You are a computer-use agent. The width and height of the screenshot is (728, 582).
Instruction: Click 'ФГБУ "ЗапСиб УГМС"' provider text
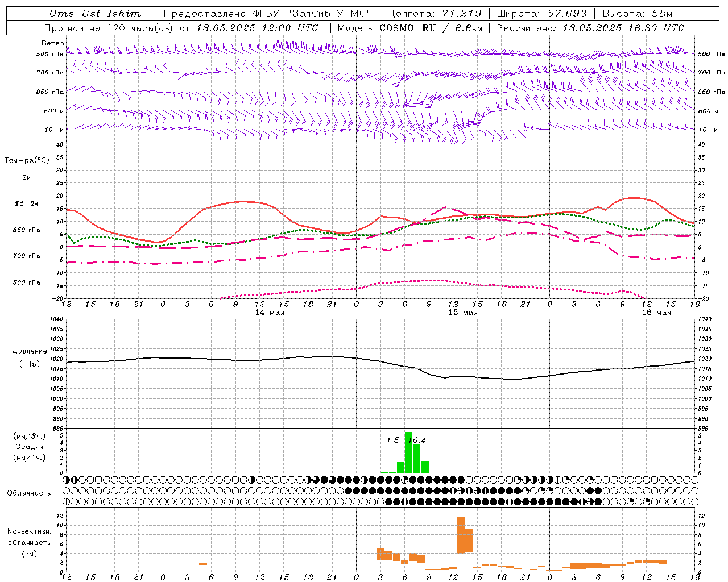pyautogui.click(x=312, y=14)
